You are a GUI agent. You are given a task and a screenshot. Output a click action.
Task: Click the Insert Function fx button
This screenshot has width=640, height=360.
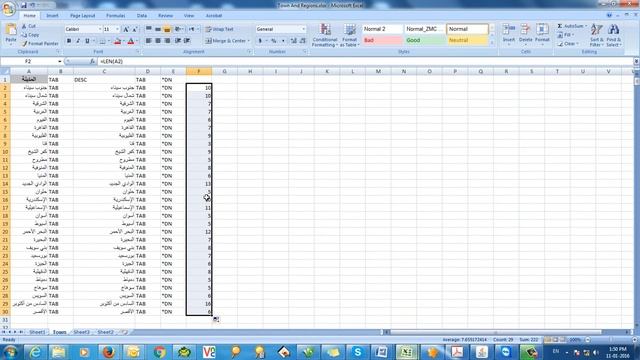(x=92, y=61)
